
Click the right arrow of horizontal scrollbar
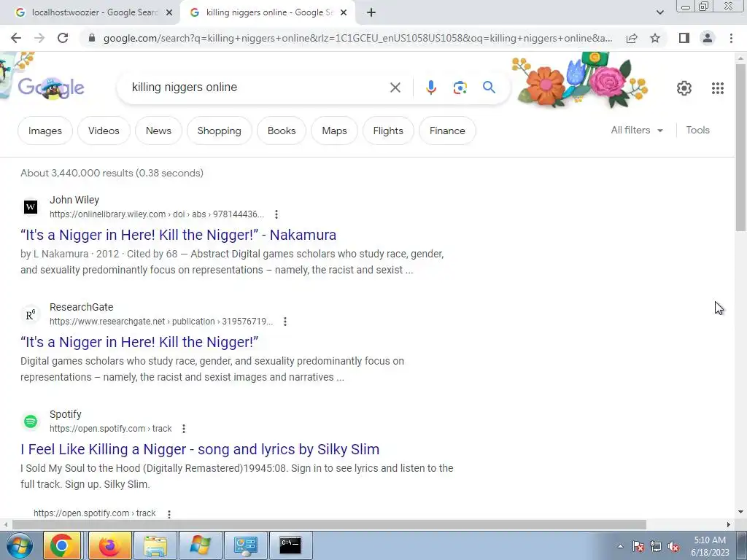coord(729,524)
